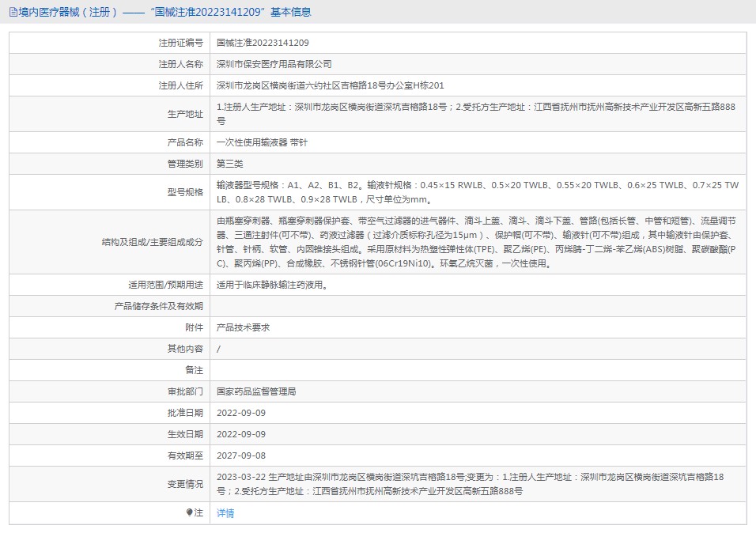The height and width of the screenshot is (533, 756).
Task: Click the 产品储存条件及有效期 label
Action: point(159,306)
